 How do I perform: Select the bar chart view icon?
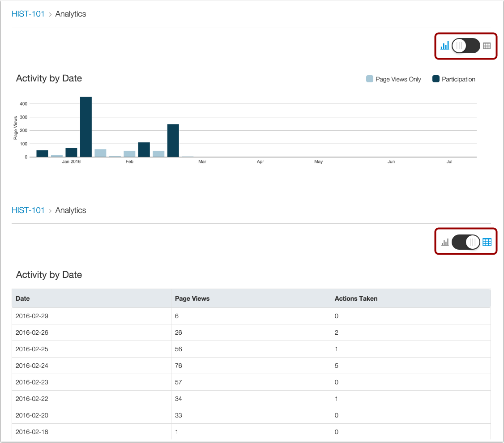[445, 46]
